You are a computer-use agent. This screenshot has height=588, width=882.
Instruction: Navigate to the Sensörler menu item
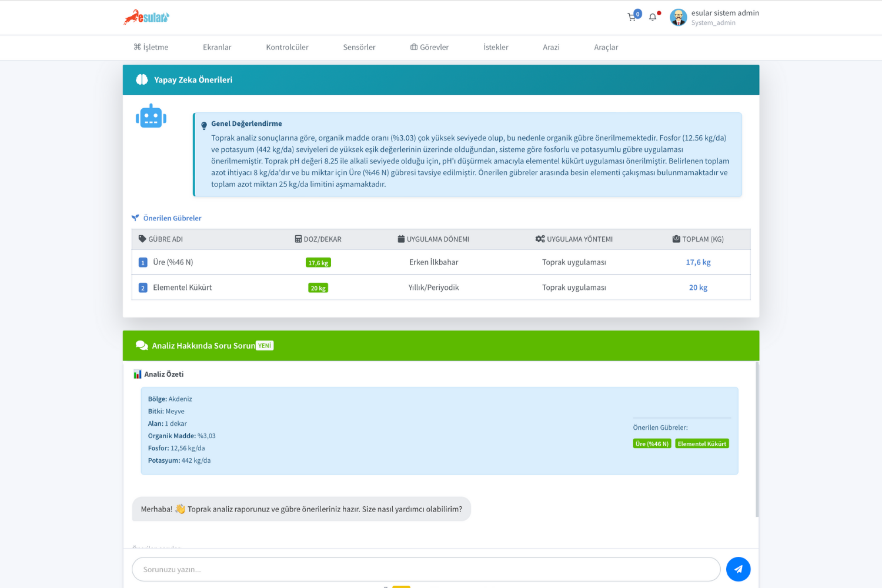(x=359, y=47)
